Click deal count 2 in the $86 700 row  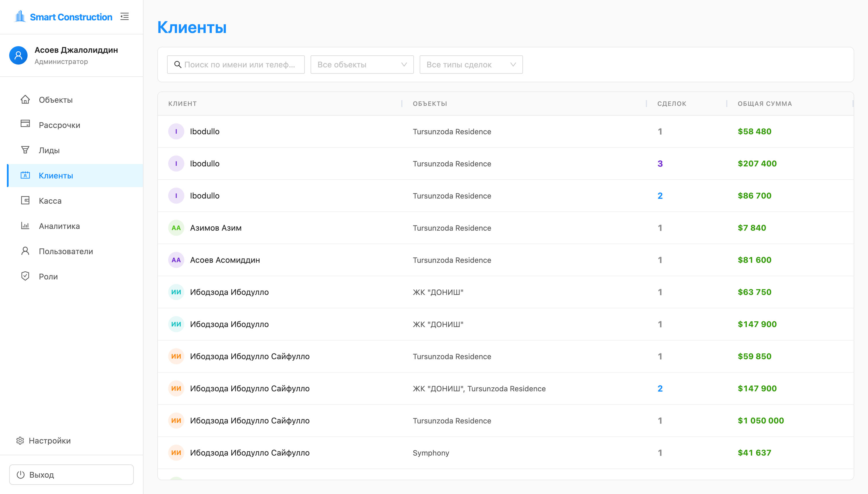point(660,196)
